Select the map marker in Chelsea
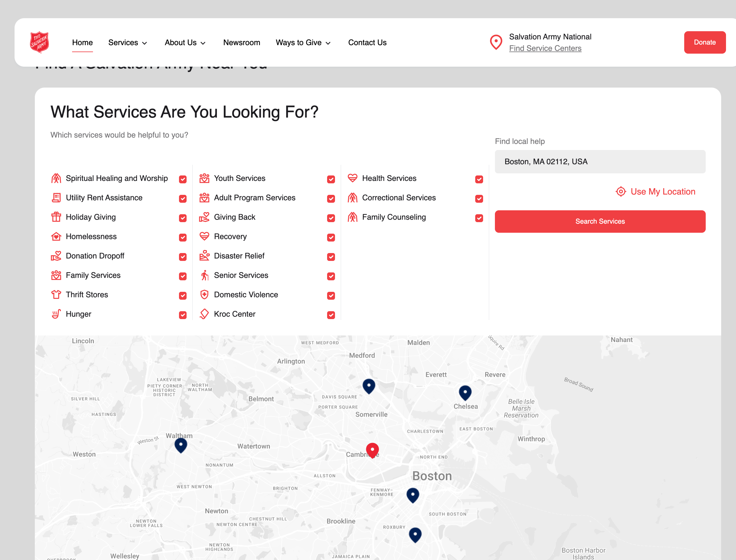 (465, 392)
